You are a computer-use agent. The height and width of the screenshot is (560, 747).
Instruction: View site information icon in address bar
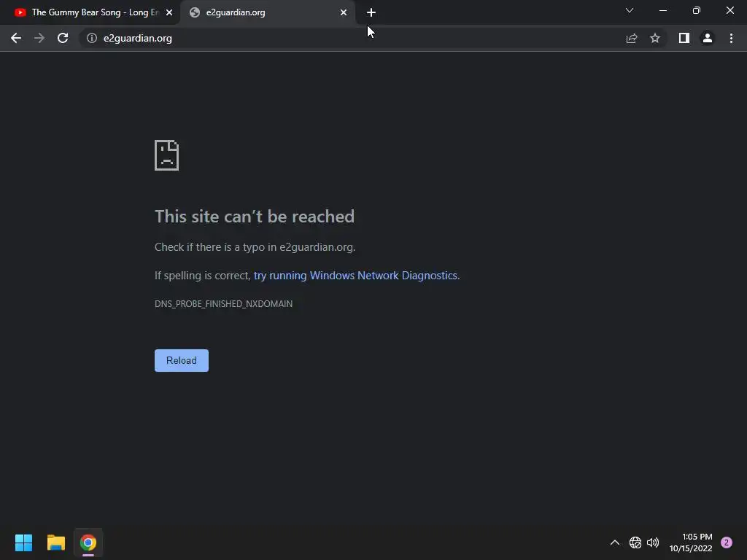[92, 38]
